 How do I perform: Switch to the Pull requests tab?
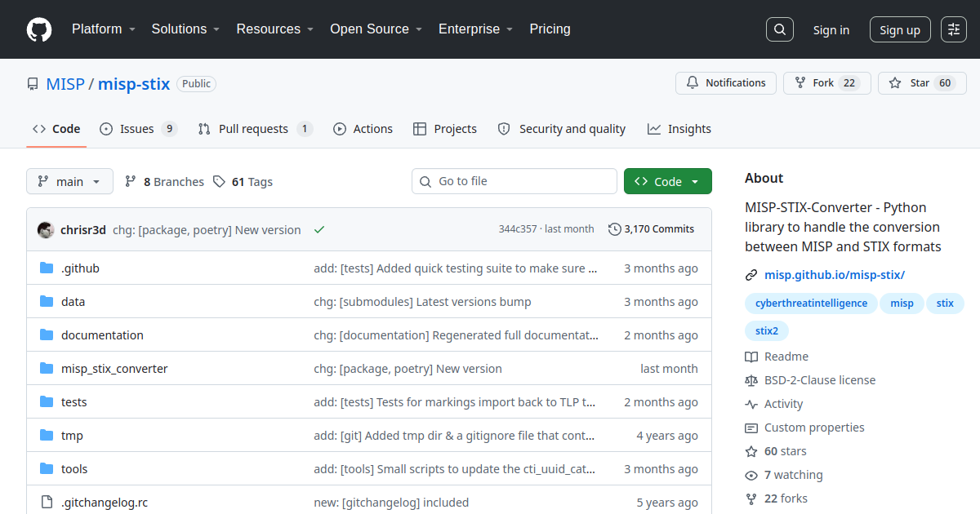255,129
